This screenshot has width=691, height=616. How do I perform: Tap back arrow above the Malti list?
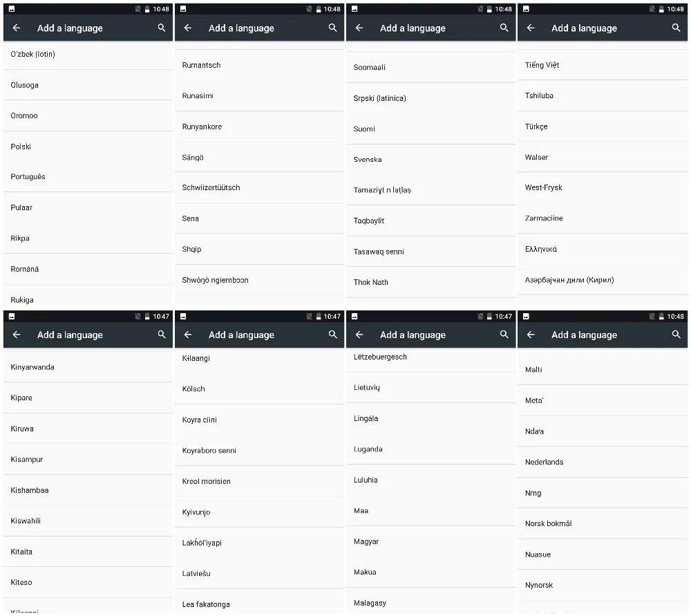[531, 335]
